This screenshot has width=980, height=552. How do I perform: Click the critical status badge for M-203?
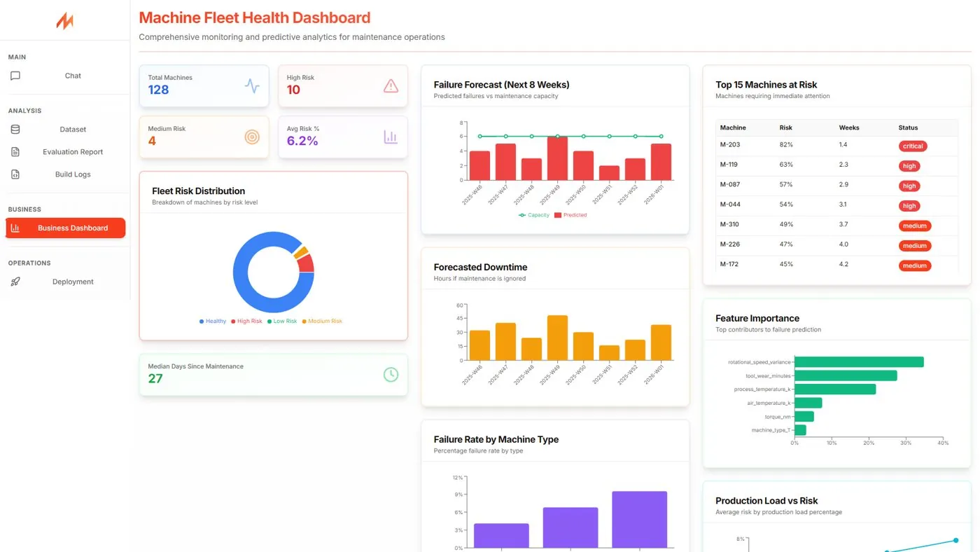pyautogui.click(x=913, y=146)
